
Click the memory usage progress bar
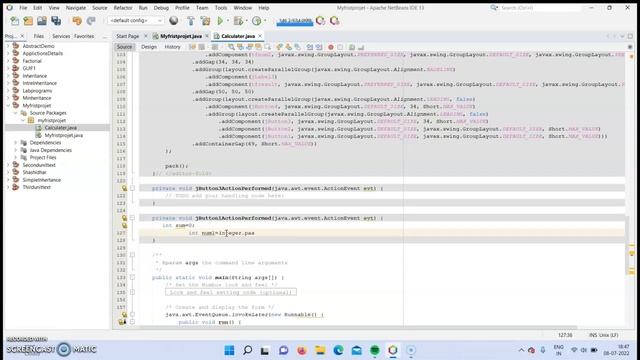point(295,21)
